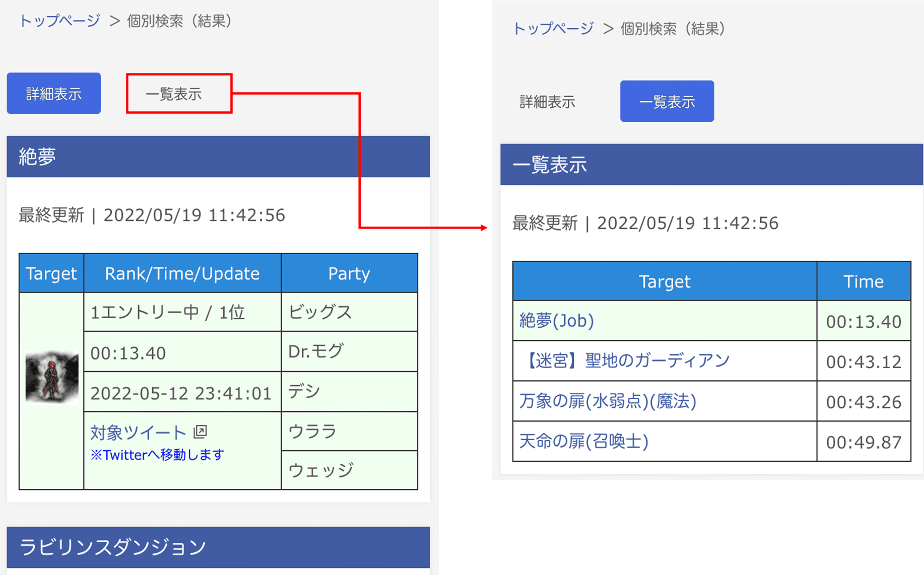Open the 【迷宮】聖地のガーディアン link
The image size is (924, 575).
[x=625, y=361]
